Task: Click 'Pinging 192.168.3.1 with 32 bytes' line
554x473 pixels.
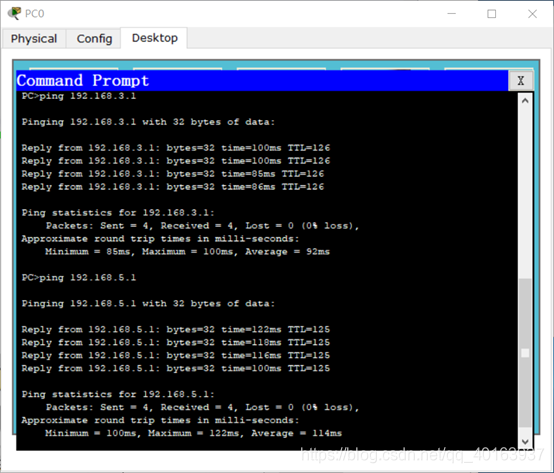Action: [148, 122]
